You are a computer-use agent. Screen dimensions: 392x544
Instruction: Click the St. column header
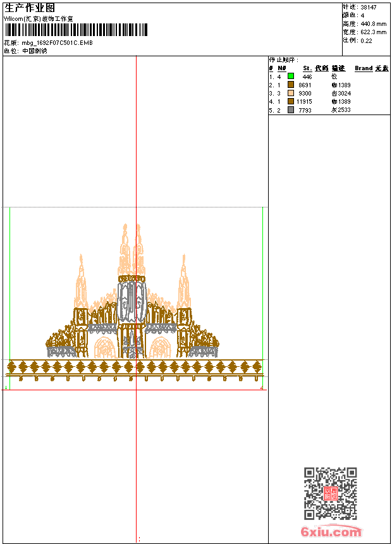tap(307, 68)
